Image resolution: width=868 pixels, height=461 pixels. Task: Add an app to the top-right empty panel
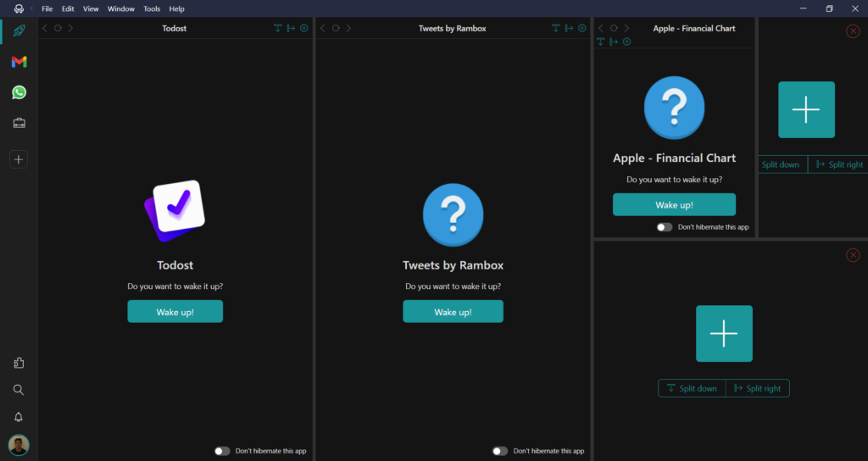click(807, 109)
